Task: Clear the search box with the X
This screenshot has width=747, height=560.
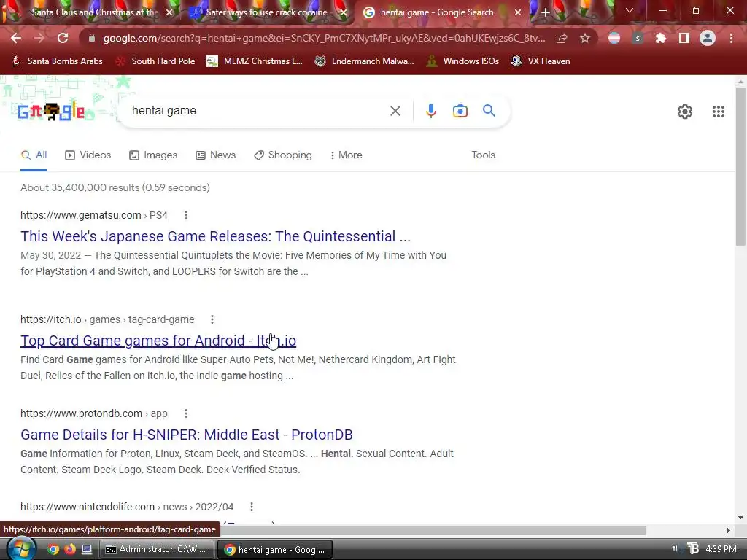Action: pyautogui.click(x=395, y=111)
